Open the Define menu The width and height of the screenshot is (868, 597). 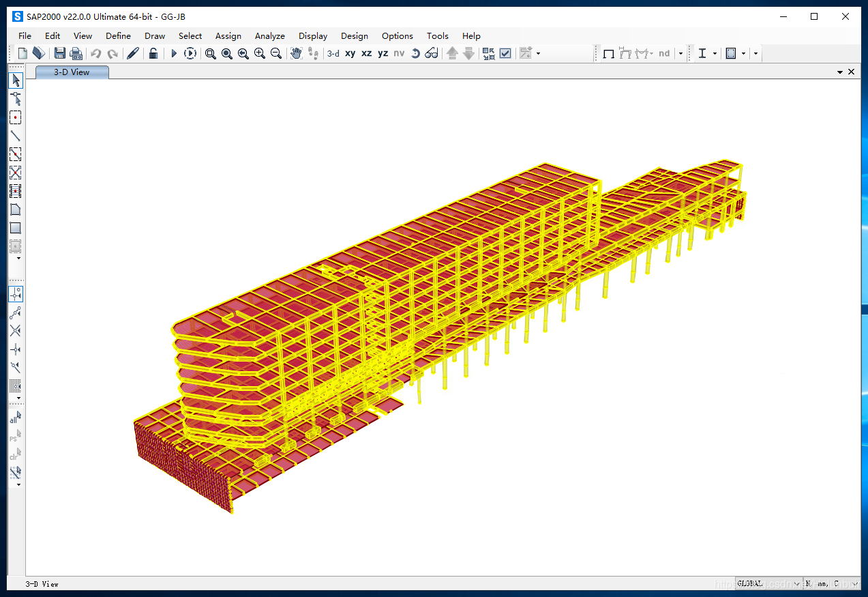tap(118, 35)
